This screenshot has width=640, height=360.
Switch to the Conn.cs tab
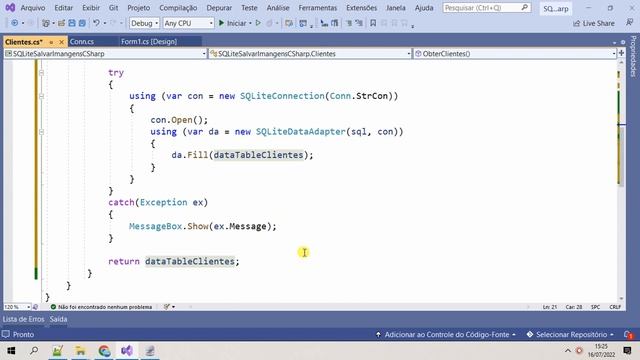pyautogui.click(x=82, y=42)
